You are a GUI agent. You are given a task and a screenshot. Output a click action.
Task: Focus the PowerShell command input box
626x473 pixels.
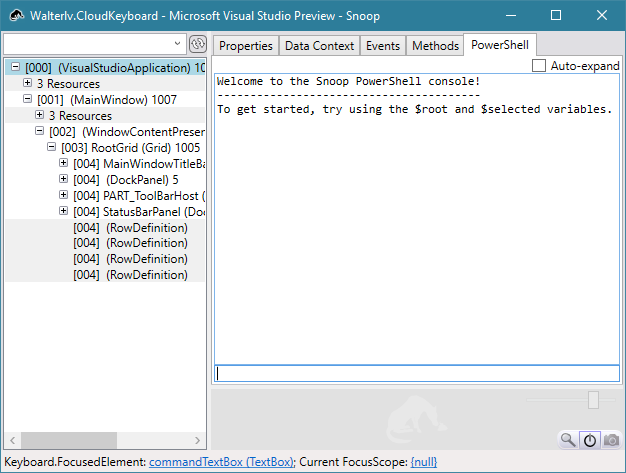[417, 374]
